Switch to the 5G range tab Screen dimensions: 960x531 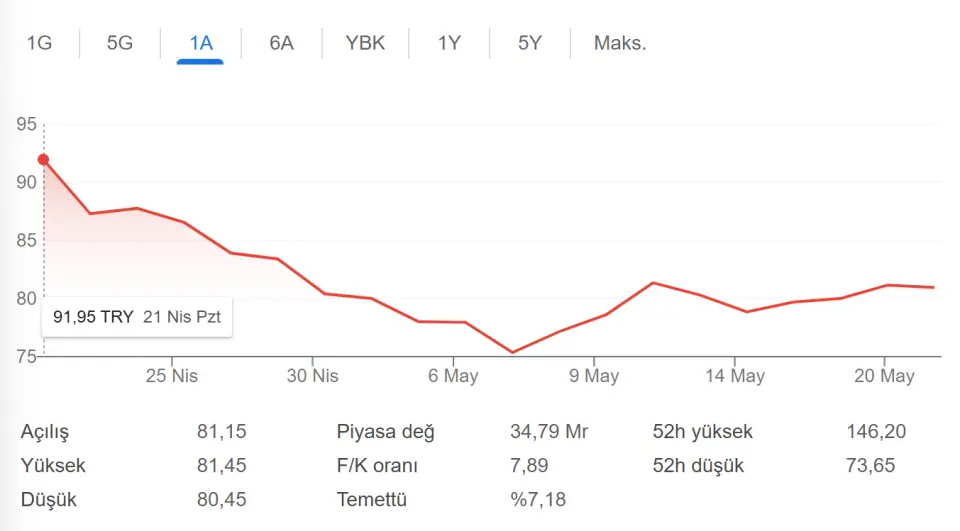pos(119,43)
